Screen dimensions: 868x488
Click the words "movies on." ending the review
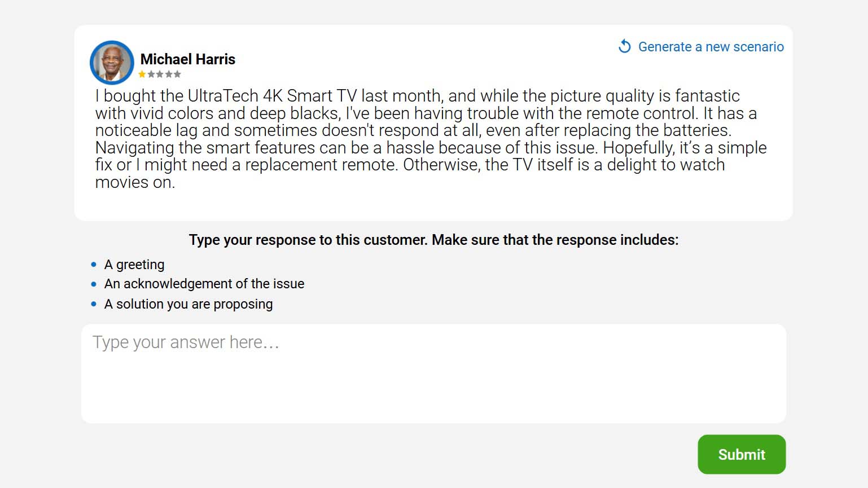click(135, 182)
